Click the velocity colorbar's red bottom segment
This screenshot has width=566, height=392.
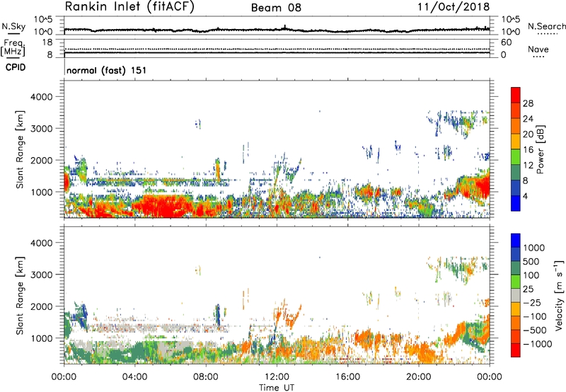[x=516, y=350]
